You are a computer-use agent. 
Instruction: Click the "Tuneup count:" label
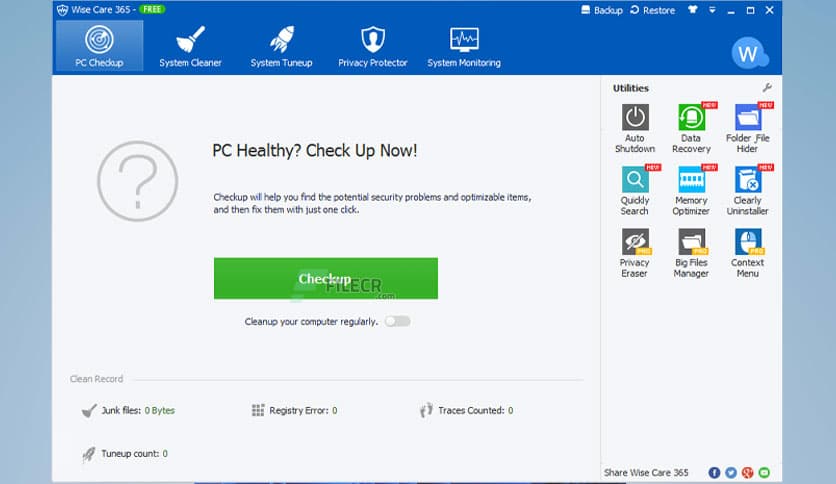coord(130,454)
